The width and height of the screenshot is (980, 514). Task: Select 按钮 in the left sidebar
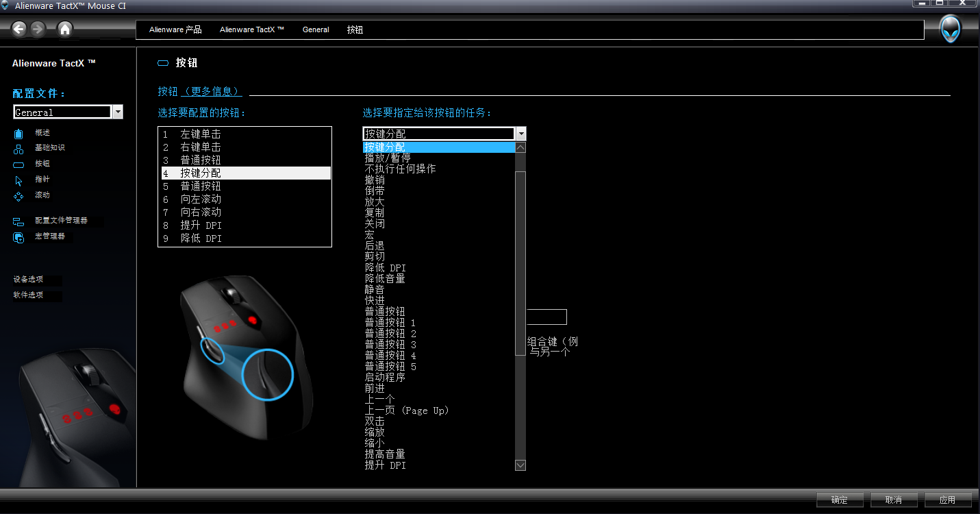pos(42,164)
